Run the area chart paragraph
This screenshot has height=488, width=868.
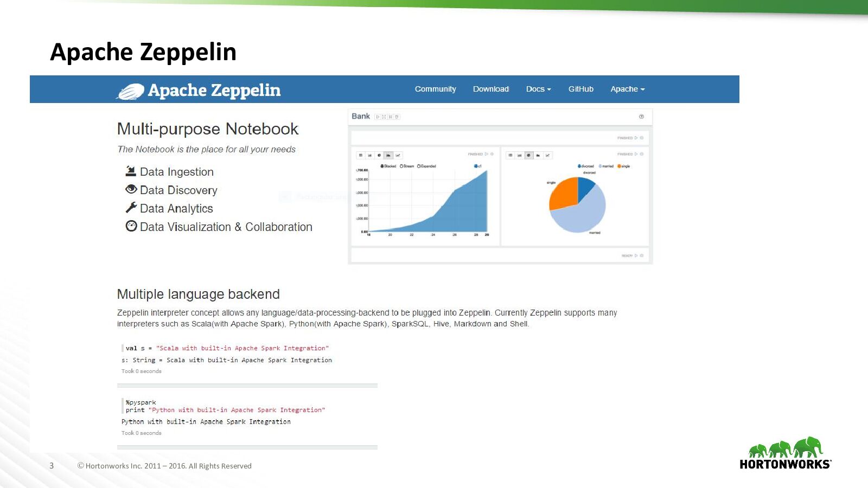(x=487, y=154)
